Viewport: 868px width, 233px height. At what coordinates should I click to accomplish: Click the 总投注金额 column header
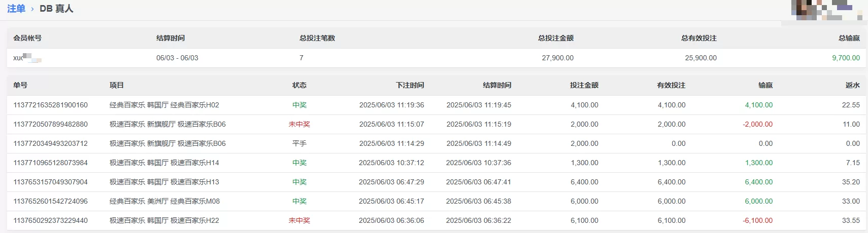coord(556,38)
